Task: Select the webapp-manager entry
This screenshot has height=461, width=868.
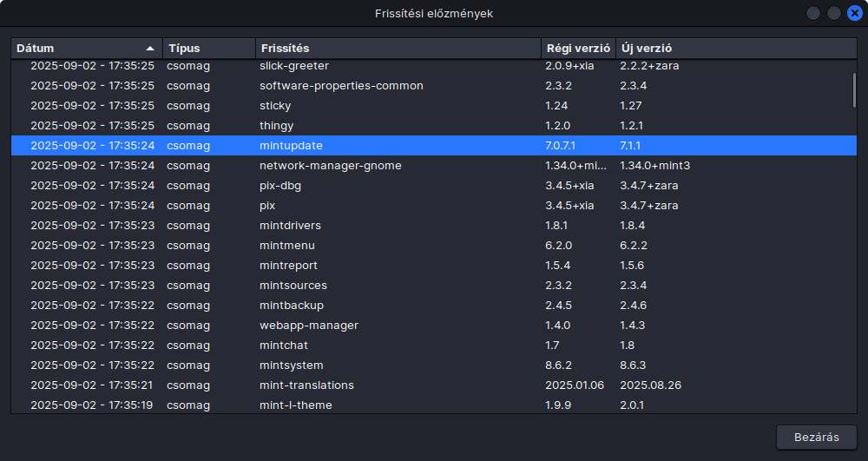Action: coord(434,325)
